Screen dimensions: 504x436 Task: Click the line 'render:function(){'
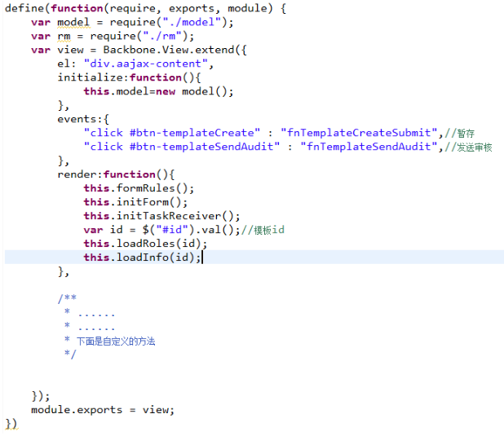pos(116,174)
